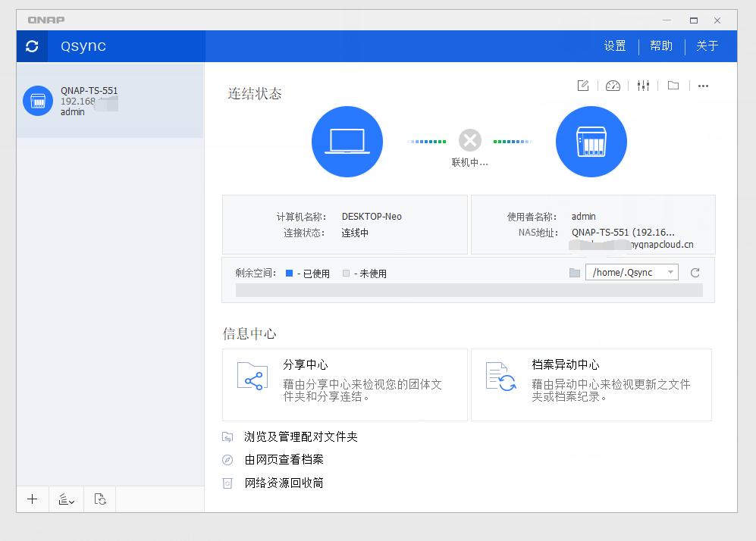The width and height of the screenshot is (756, 541).
Task: Open the ellipsis more-options menu
Action: [x=703, y=86]
